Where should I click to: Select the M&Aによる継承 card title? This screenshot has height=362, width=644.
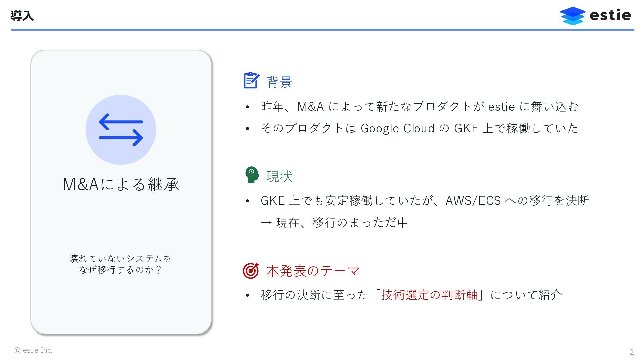click(121, 184)
